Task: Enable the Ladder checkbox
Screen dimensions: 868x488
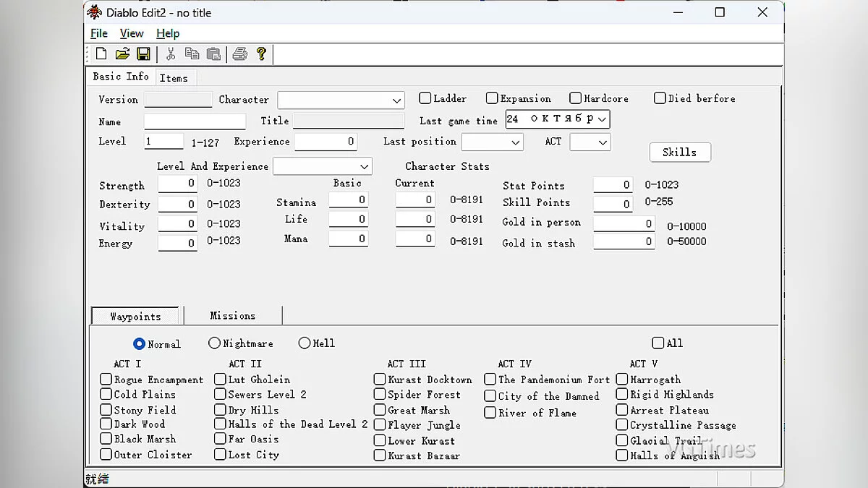Action: tap(425, 98)
